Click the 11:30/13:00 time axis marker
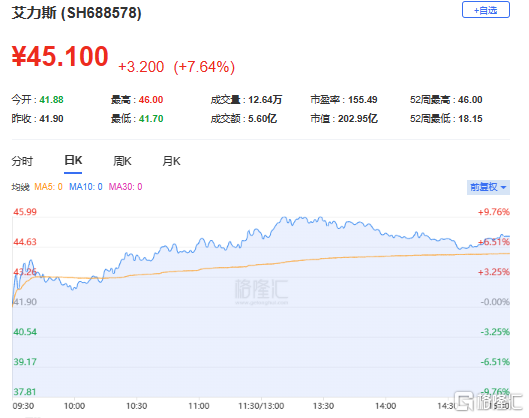 pyautogui.click(x=261, y=406)
